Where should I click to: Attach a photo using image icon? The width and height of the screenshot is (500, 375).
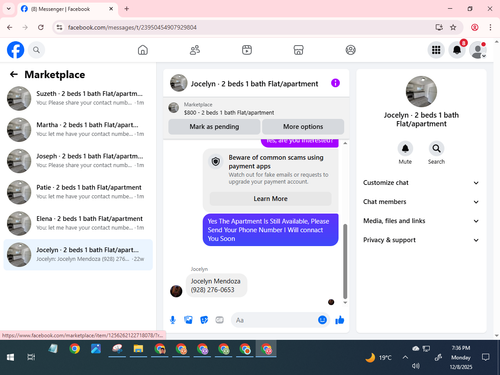(x=188, y=320)
